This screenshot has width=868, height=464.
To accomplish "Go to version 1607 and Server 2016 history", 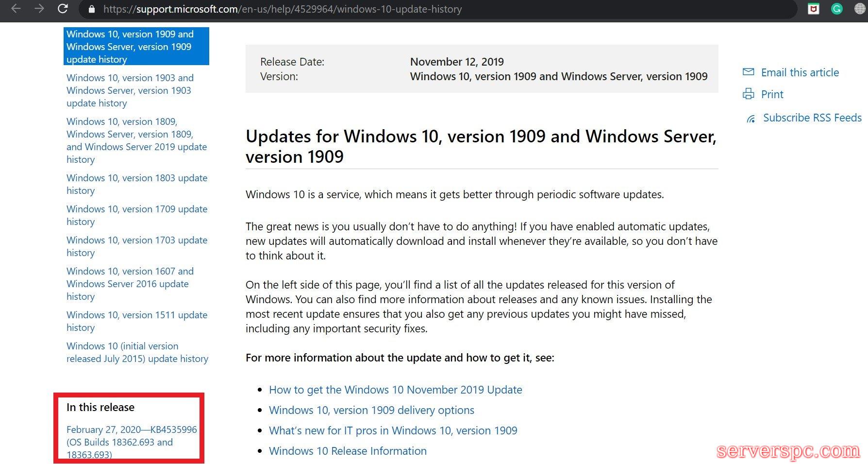I will (130, 284).
